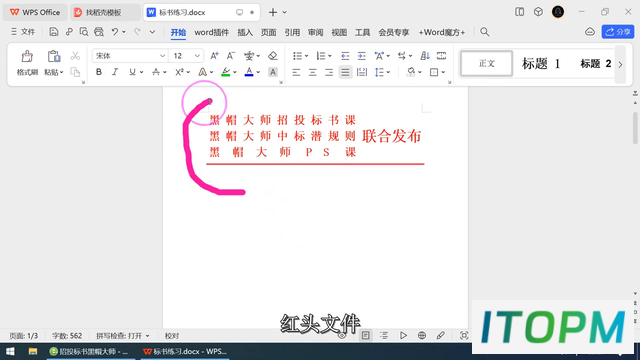640x360 pixels.
Task: Toggle Superscript X² formatting
Action: pyautogui.click(x=179, y=72)
